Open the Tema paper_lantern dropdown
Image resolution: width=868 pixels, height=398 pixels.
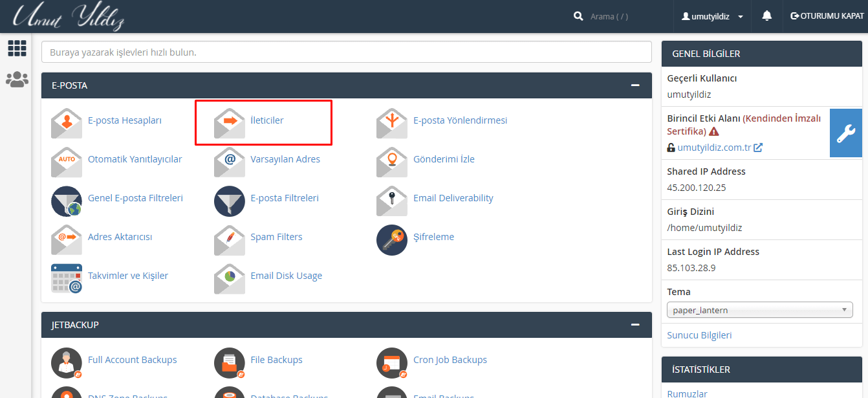760,310
